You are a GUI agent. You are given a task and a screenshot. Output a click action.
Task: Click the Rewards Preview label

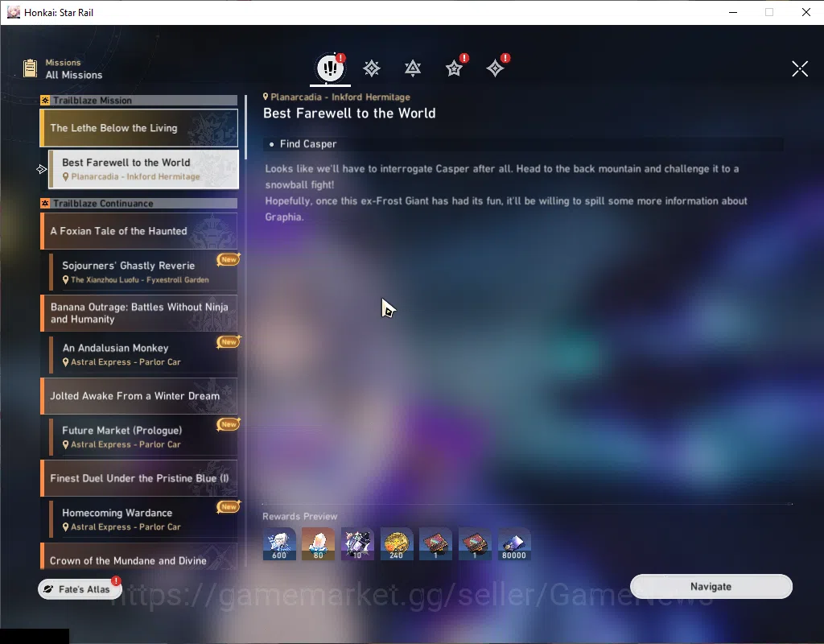coord(299,516)
